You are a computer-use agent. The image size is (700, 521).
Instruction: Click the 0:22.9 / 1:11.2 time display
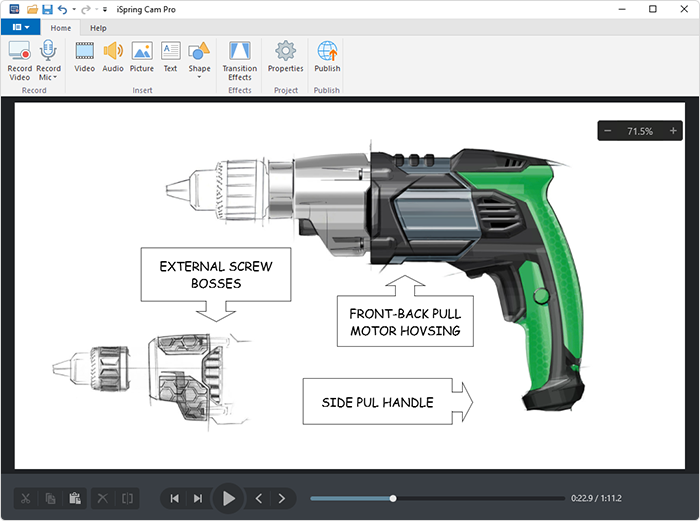596,498
